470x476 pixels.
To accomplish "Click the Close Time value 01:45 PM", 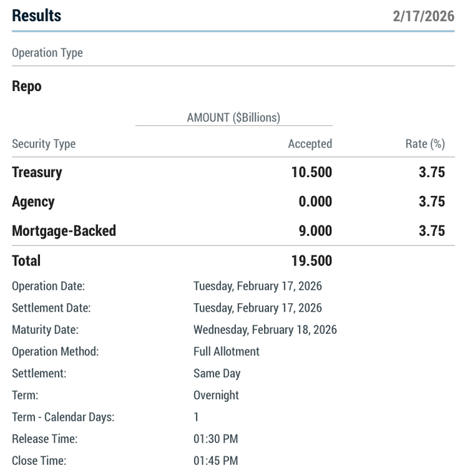I will click(216, 461).
